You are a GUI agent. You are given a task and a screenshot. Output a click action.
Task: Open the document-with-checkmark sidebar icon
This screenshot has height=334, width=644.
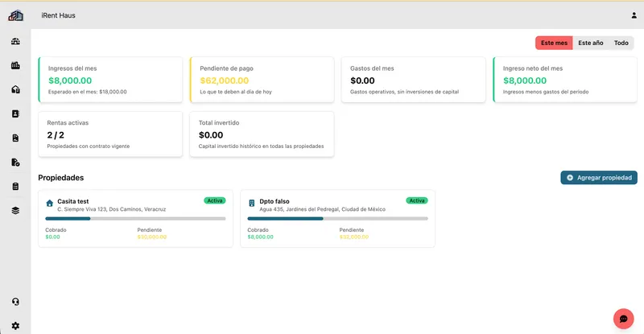pyautogui.click(x=15, y=163)
